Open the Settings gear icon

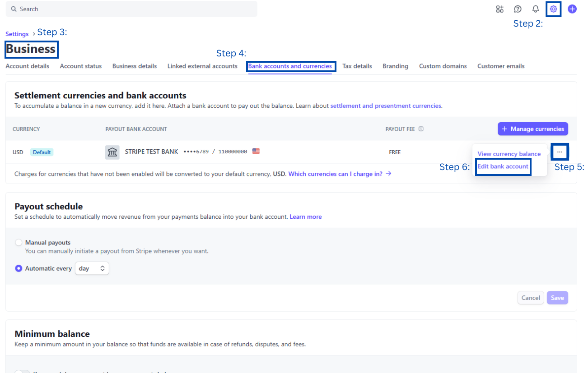click(x=553, y=9)
